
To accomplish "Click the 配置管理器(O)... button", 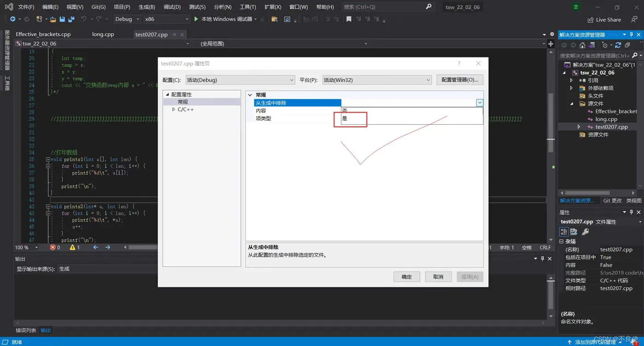I will coord(460,80).
